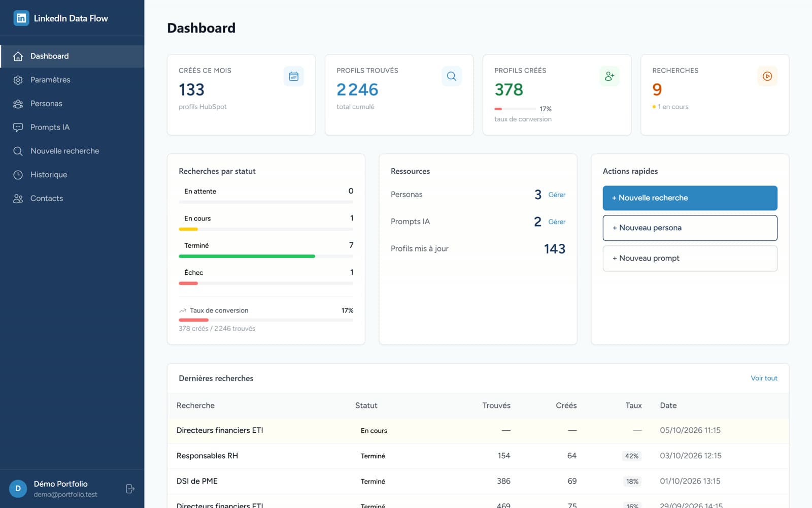
Task: Click the search icon on Profils trouvés card
Action: tap(451, 76)
